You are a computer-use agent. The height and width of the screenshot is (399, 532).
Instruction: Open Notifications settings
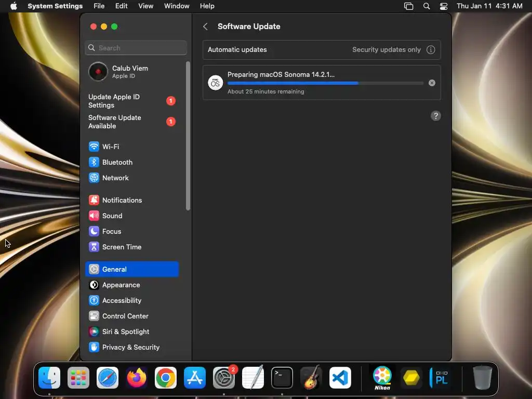tap(131, 200)
